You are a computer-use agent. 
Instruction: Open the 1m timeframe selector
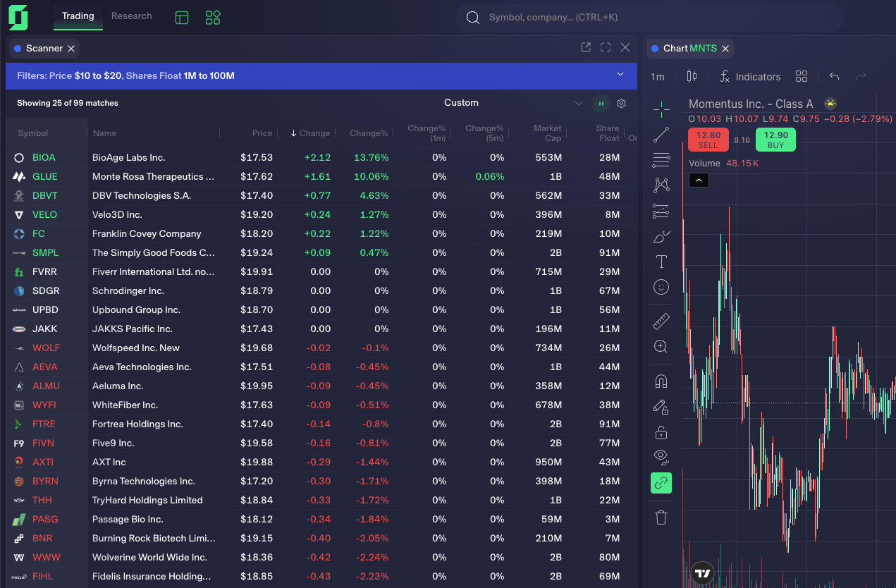click(658, 76)
